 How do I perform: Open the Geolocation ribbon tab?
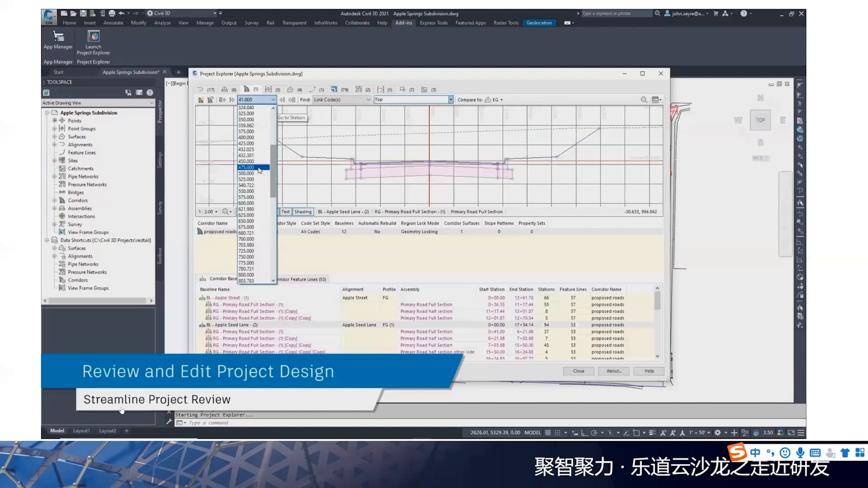point(539,23)
